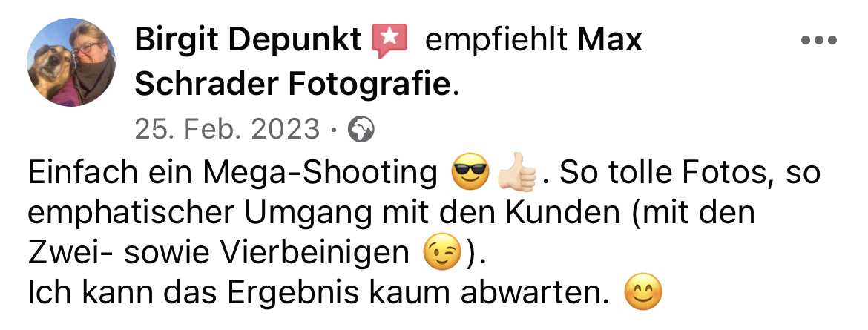
Task: Open the Birgit Depunkt profile name link
Action: (x=248, y=41)
